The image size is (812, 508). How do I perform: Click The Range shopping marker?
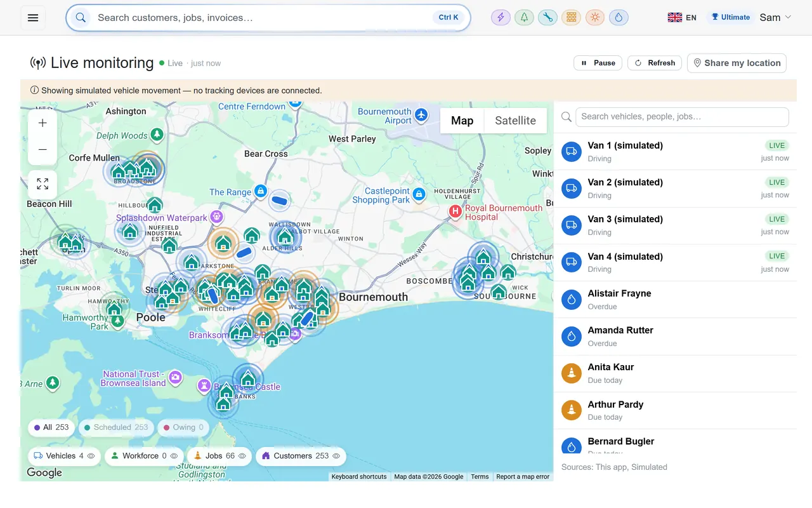pyautogui.click(x=261, y=191)
